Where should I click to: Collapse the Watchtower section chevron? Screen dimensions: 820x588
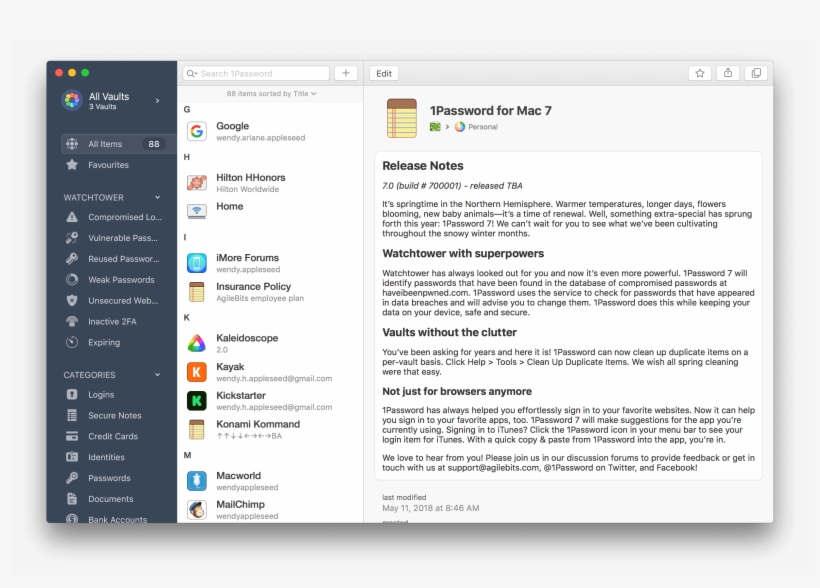point(157,197)
